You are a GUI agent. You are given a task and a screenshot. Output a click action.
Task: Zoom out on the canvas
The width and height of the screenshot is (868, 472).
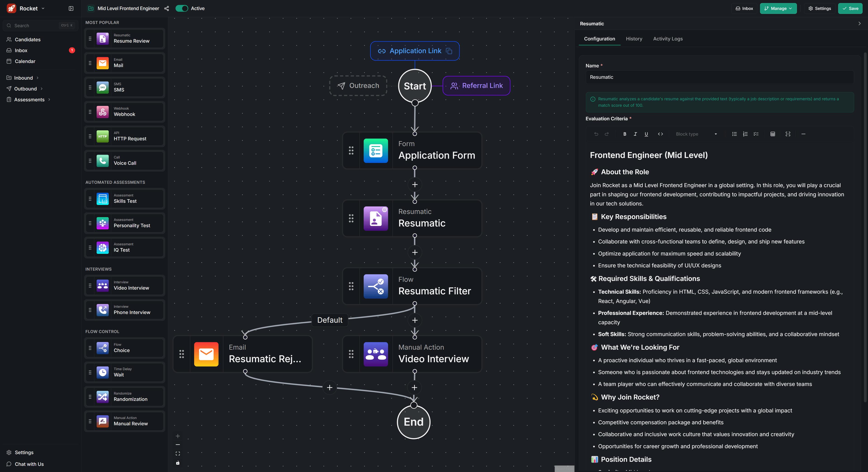(x=178, y=445)
